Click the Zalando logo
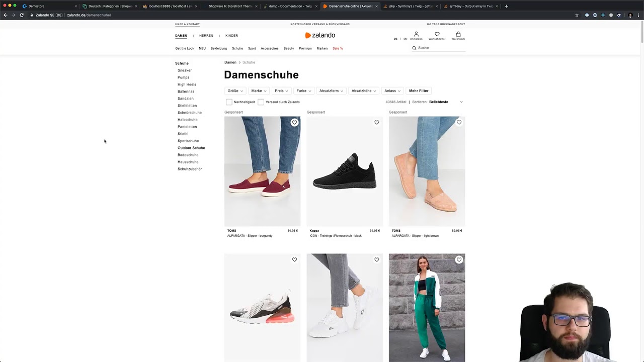 (320, 35)
